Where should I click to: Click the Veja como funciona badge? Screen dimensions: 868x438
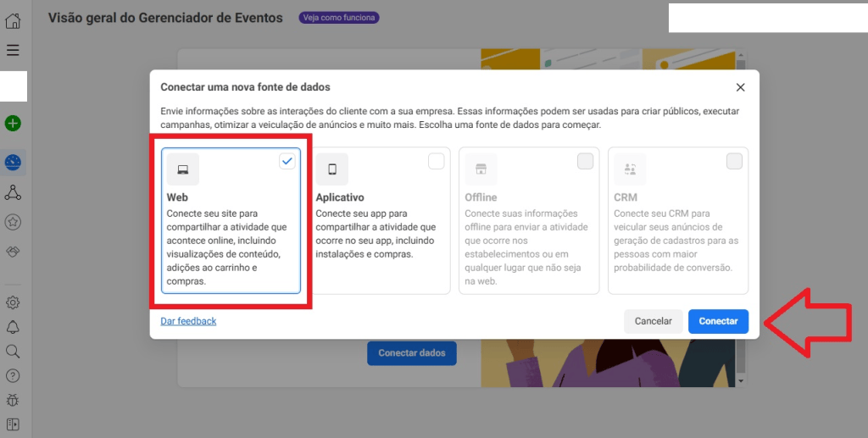[339, 18]
